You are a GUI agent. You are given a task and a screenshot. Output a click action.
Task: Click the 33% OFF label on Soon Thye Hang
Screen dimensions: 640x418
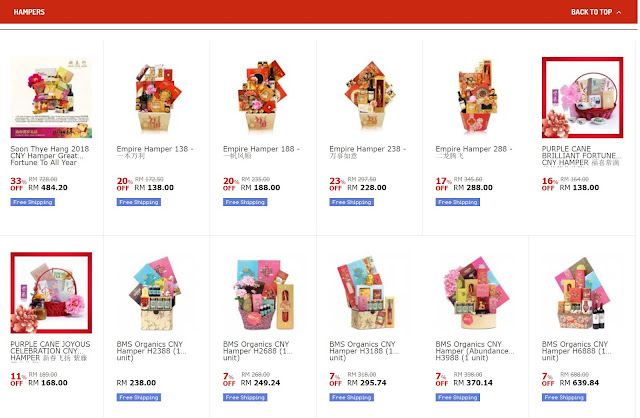pyautogui.click(x=18, y=183)
